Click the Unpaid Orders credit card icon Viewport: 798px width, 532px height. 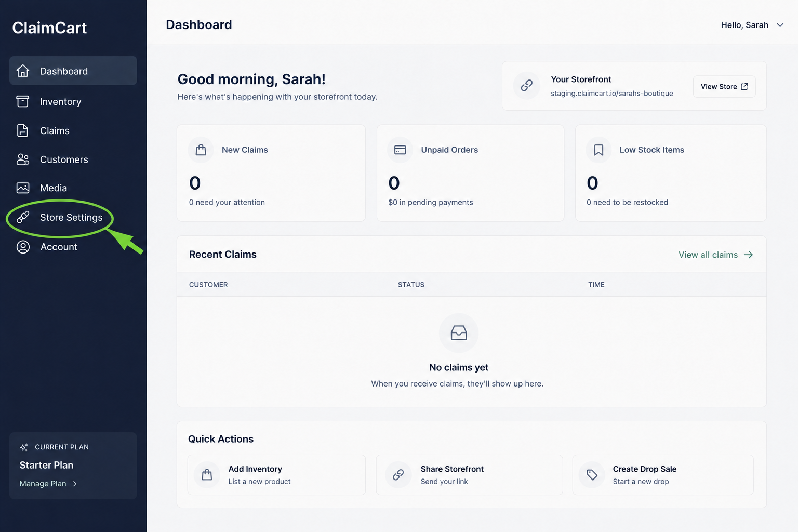(x=400, y=150)
